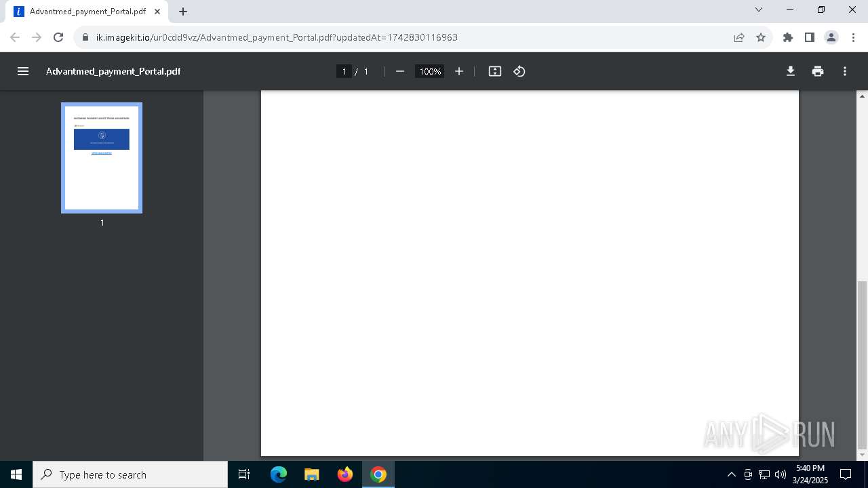Click the fit to page icon

pyautogui.click(x=495, y=71)
